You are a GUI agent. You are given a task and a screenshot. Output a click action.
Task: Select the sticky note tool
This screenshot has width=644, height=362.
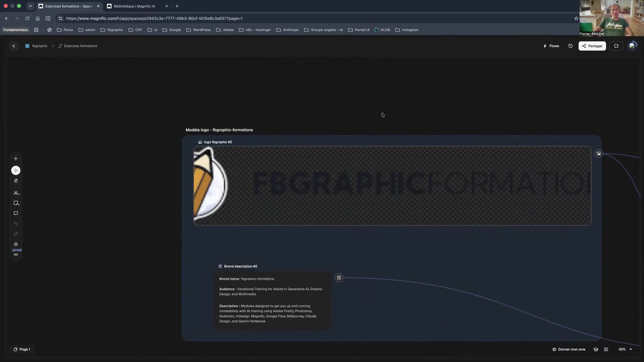coord(16,203)
